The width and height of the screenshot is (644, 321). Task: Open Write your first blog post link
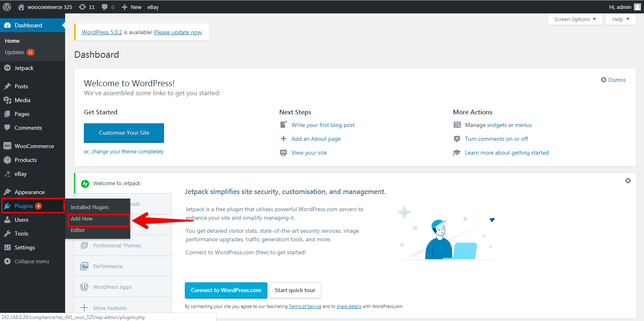[x=323, y=125]
